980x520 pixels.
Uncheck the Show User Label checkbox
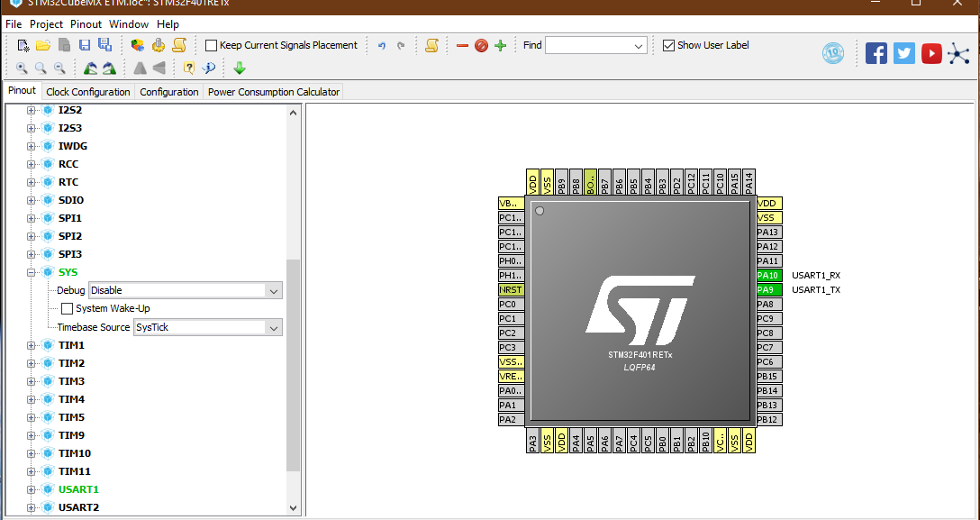(x=668, y=45)
